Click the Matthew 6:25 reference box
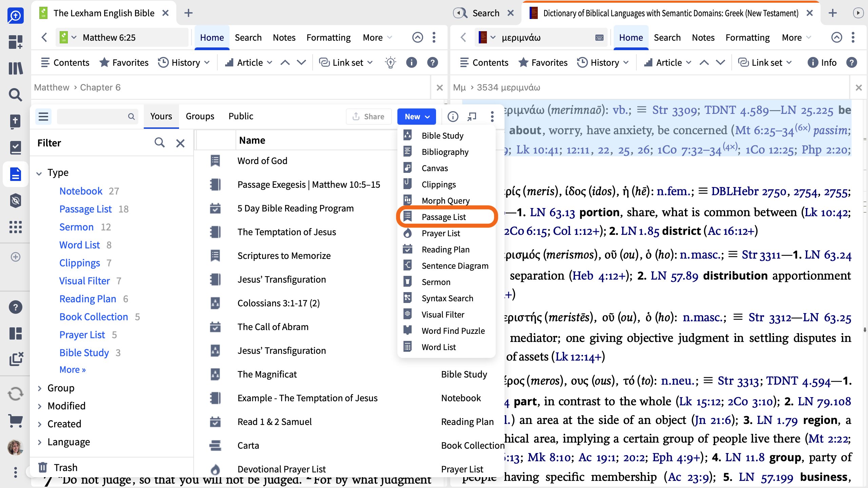Screen dimensions: 868x488 click(122, 37)
